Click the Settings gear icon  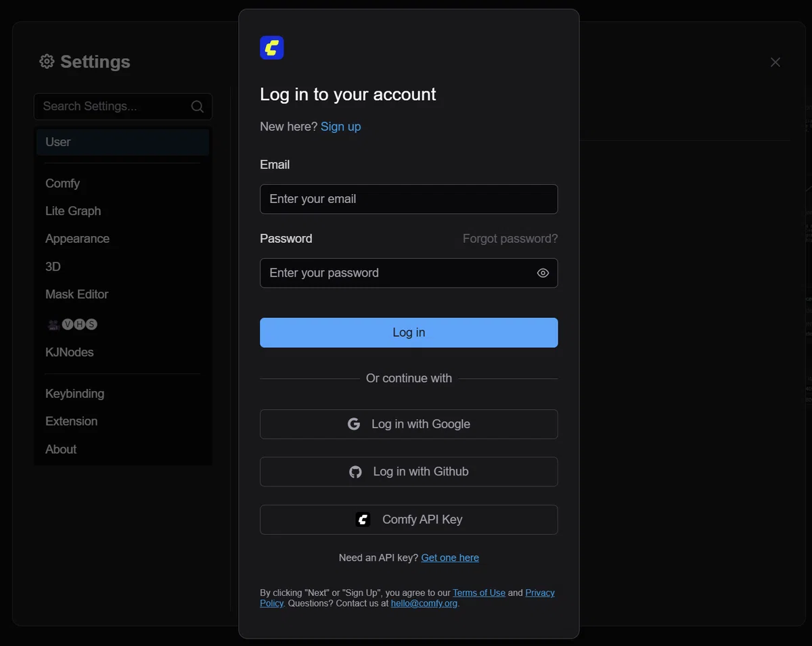[47, 62]
